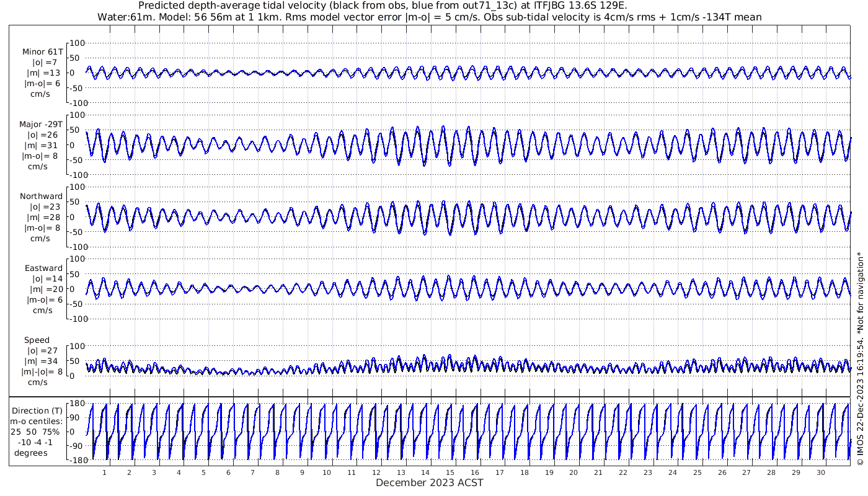Click day 17 on the date axis
Screen dimensions: 868x496
500,472
